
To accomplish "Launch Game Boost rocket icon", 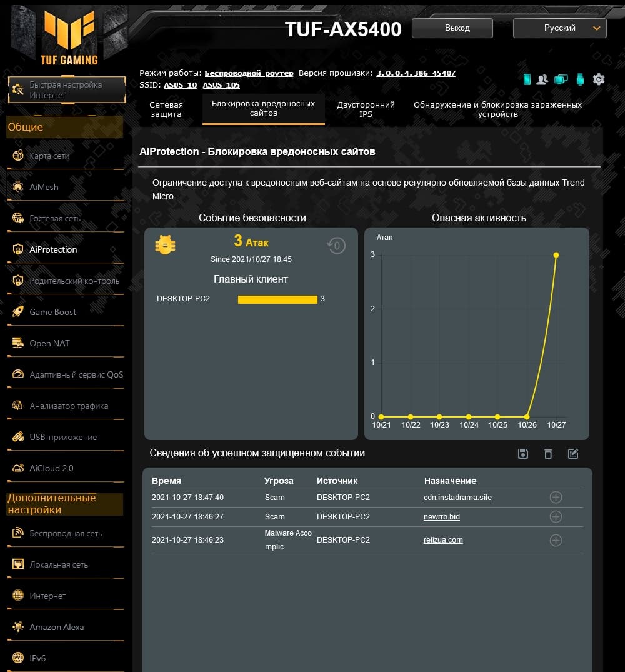I will [x=18, y=312].
